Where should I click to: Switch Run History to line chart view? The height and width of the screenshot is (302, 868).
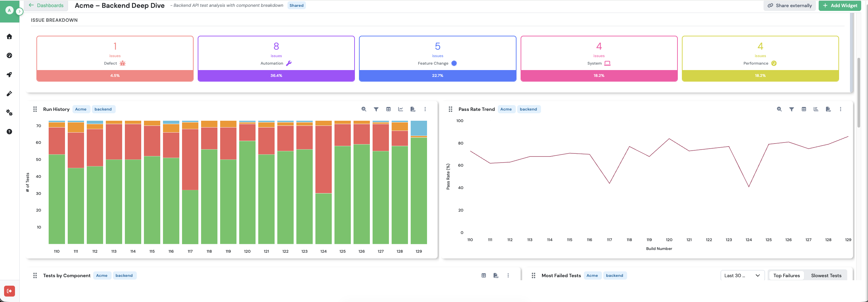click(400, 109)
